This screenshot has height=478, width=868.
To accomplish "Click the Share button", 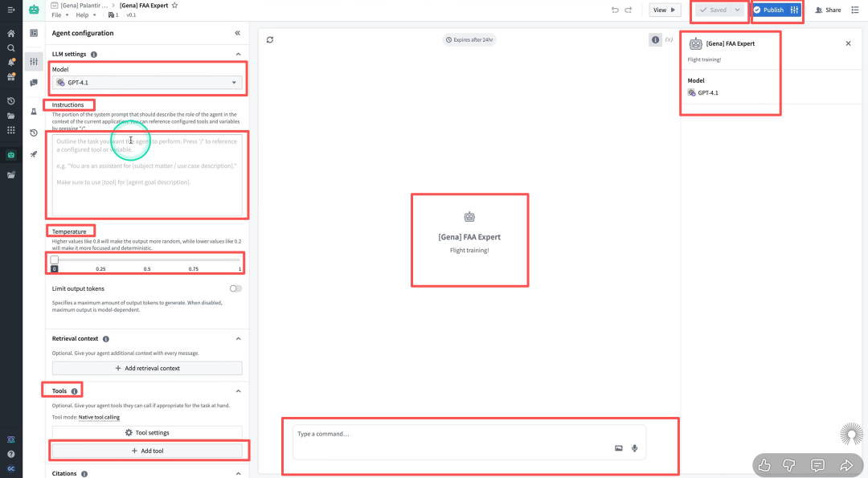I will [828, 10].
